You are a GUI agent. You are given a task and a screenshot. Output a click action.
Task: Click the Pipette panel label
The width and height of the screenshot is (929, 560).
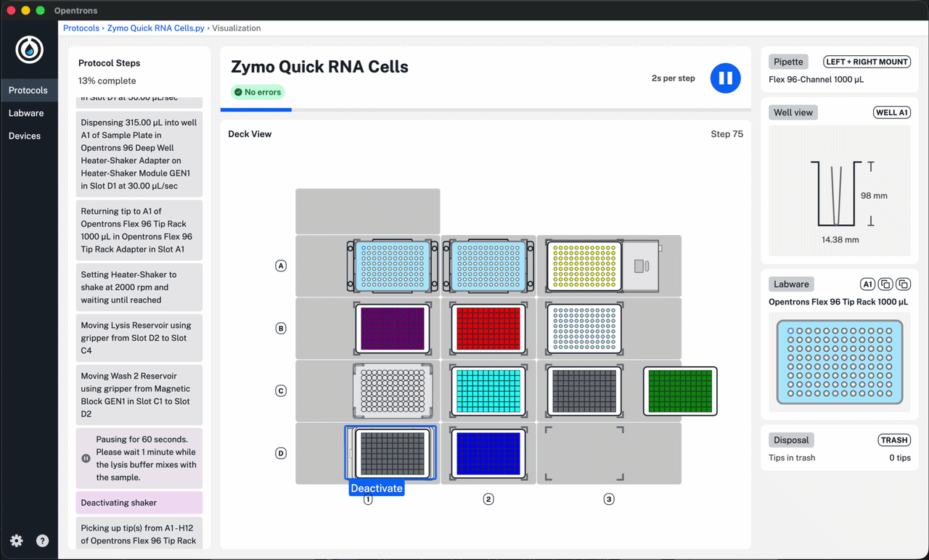(x=788, y=62)
